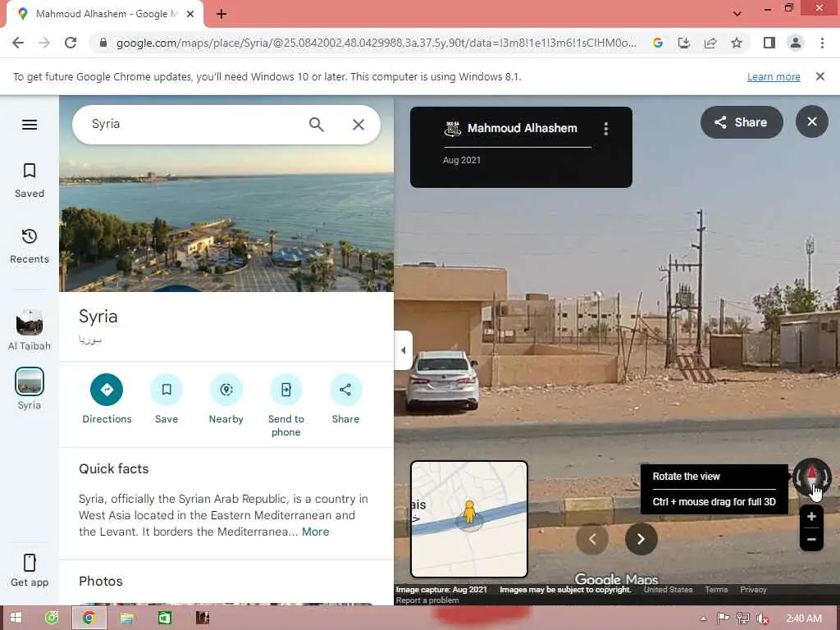Viewport: 840px width, 630px height.
Task: Click the install app icon in address bar
Action: [x=684, y=43]
